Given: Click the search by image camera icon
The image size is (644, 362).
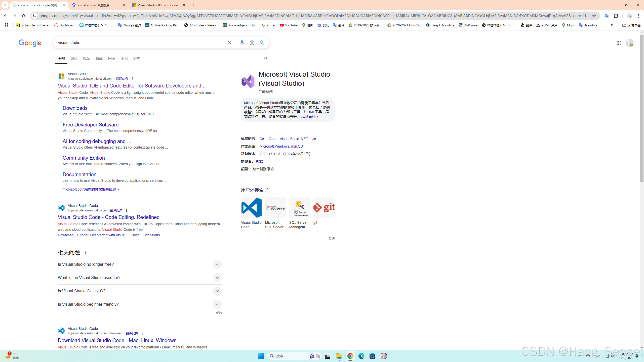Looking at the screenshot, I should tap(252, 43).
